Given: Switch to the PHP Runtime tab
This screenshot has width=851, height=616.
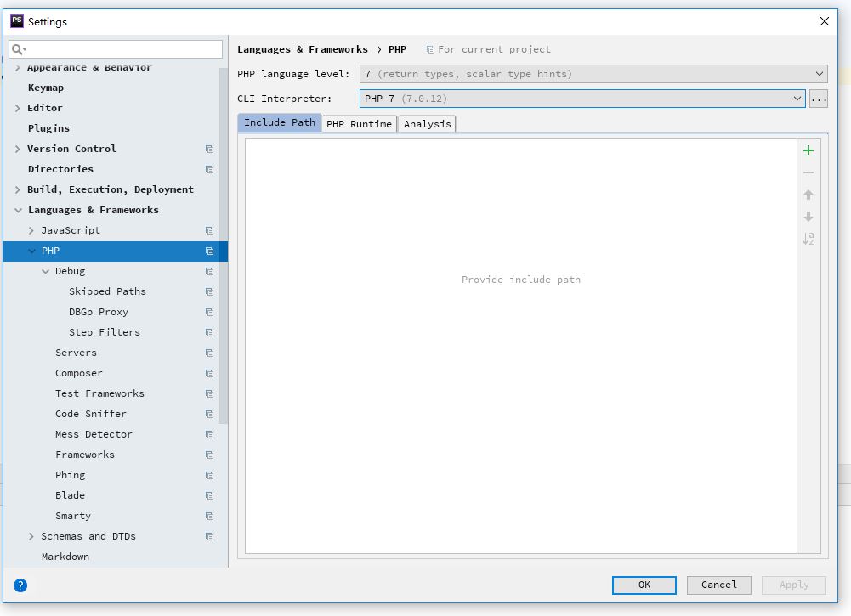Looking at the screenshot, I should click(359, 124).
